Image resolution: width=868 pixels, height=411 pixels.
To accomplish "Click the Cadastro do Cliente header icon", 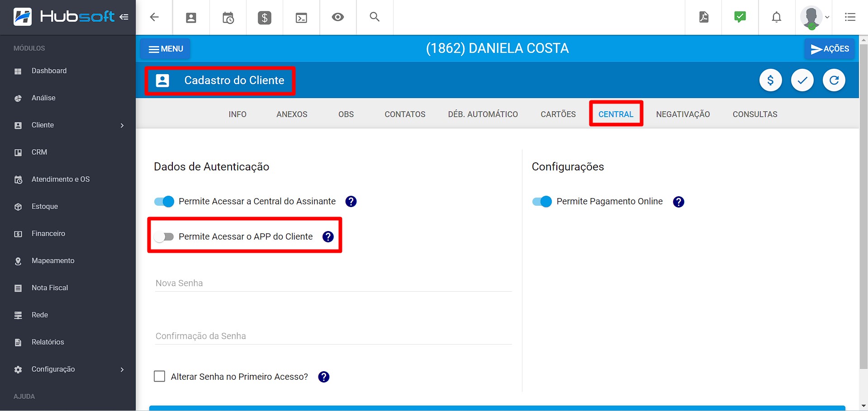I will (162, 80).
